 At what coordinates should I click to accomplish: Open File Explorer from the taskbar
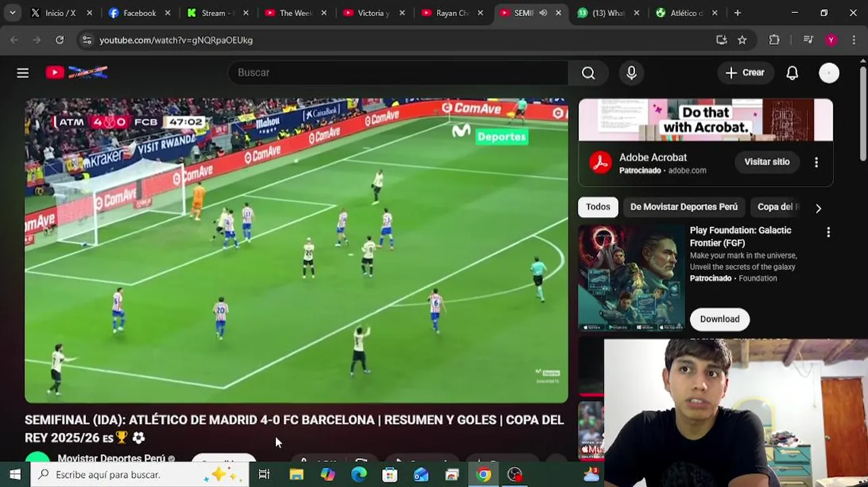coord(297,475)
